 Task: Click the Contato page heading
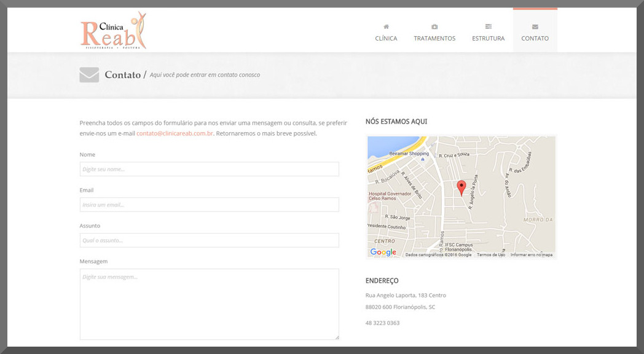(x=122, y=75)
